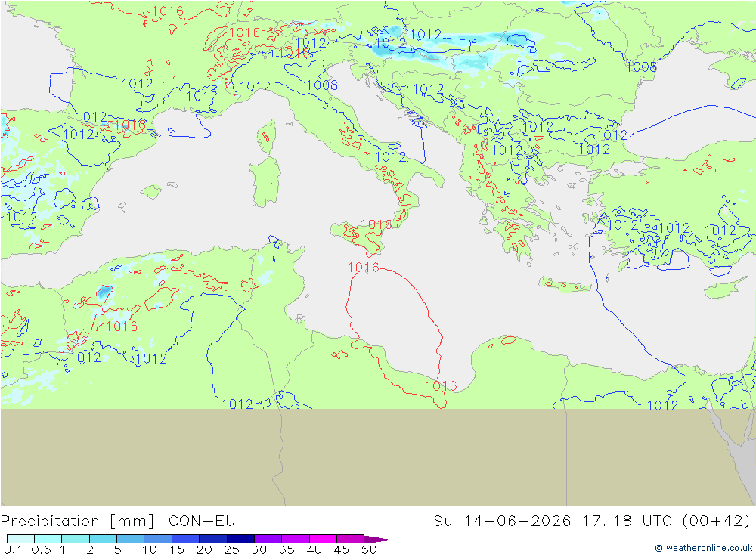Click the blue precipitation patch in northern Algeria
This screenshot has height=554, width=756.
tap(104, 292)
